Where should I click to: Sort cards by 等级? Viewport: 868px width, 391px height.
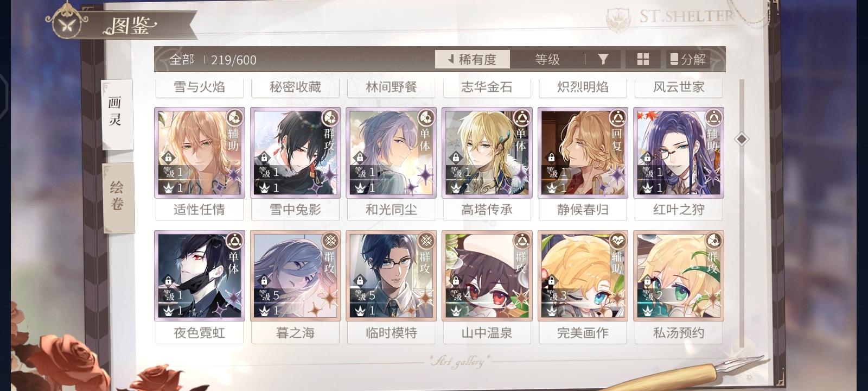547,59
